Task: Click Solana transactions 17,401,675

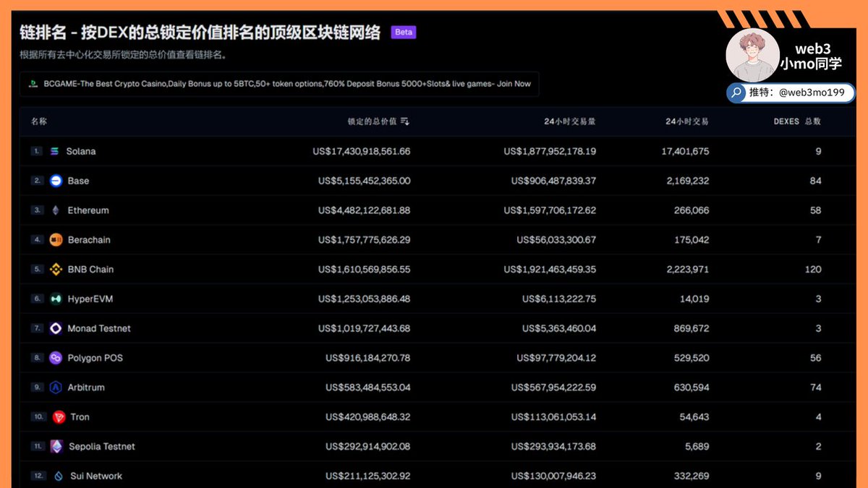Action: tap(685, 151)
